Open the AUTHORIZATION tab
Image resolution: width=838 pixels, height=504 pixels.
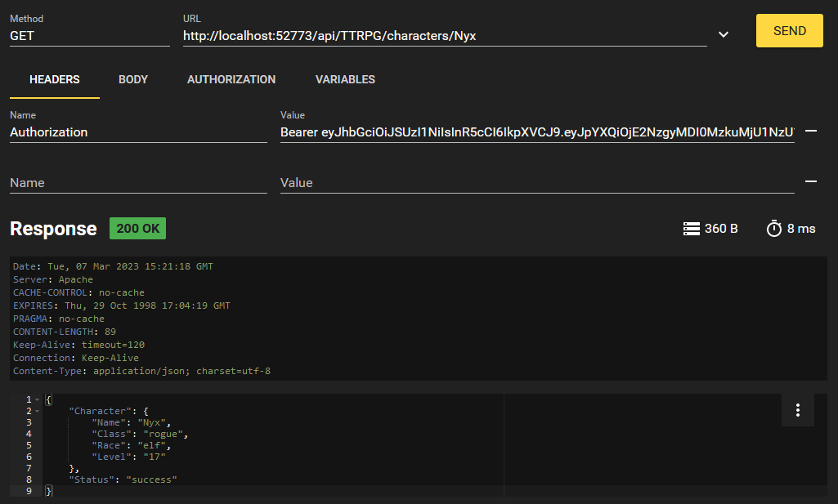click(x=231, y=79)
